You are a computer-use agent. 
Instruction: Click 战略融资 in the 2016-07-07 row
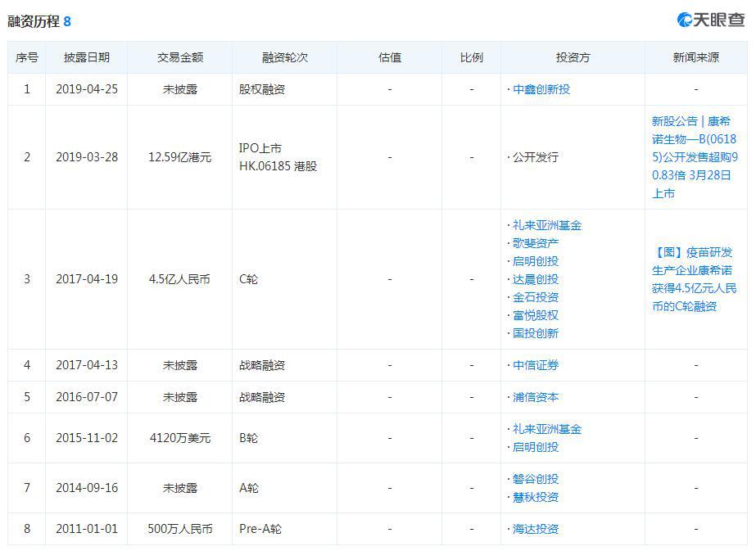(x=262, y=397)
